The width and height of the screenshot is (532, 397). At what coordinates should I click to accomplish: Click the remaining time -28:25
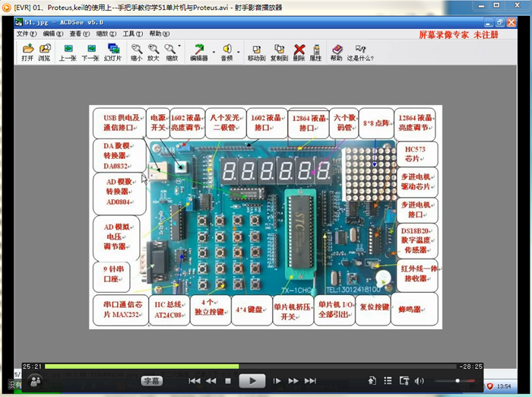coord(470,367)
